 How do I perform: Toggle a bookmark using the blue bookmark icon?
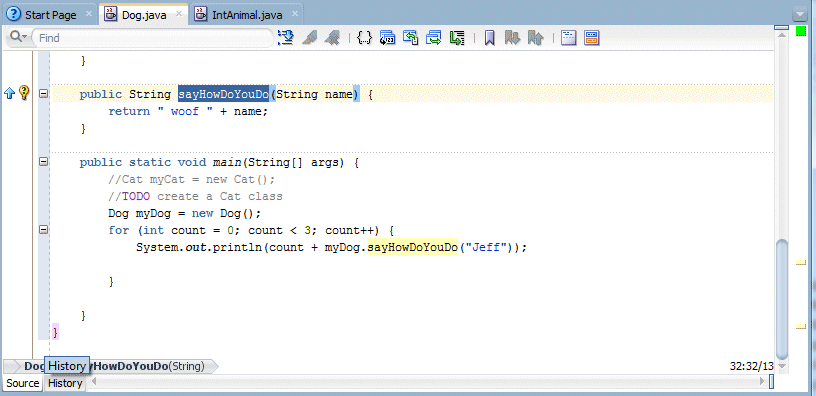coord(489,37)
